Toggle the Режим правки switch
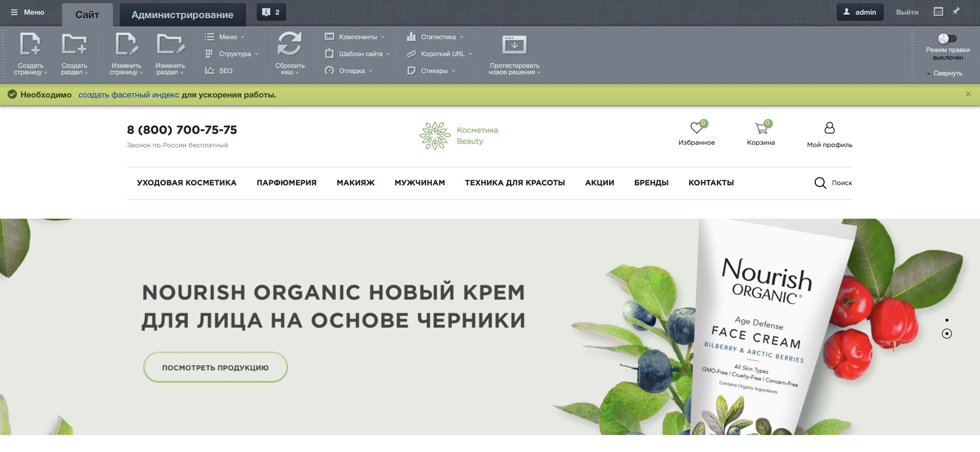The height and width of the screenshot is (452, 980). coord(947,38)
